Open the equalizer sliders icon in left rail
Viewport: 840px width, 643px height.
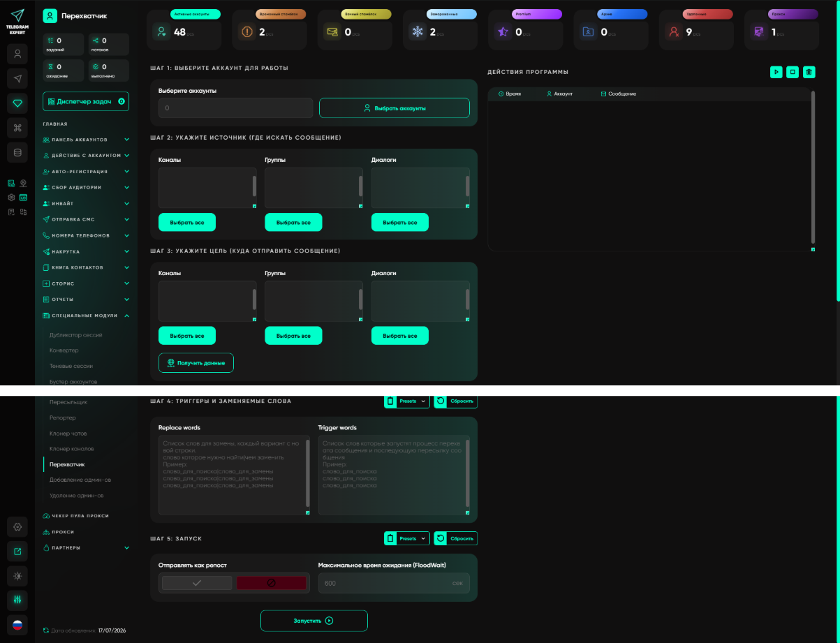click(x=17, y=599)
